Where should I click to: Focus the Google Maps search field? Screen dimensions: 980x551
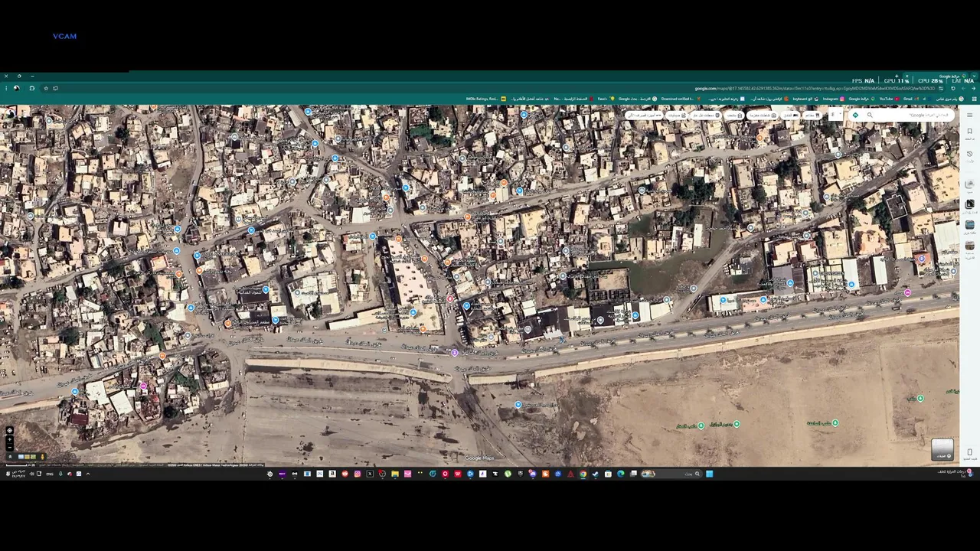(x=915, y=115)
